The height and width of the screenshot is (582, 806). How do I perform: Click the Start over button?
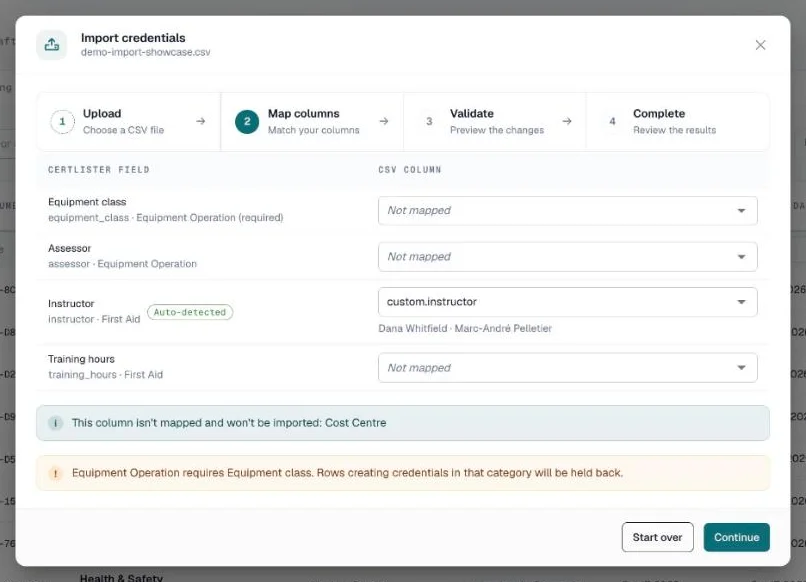[x=657, y=537]
